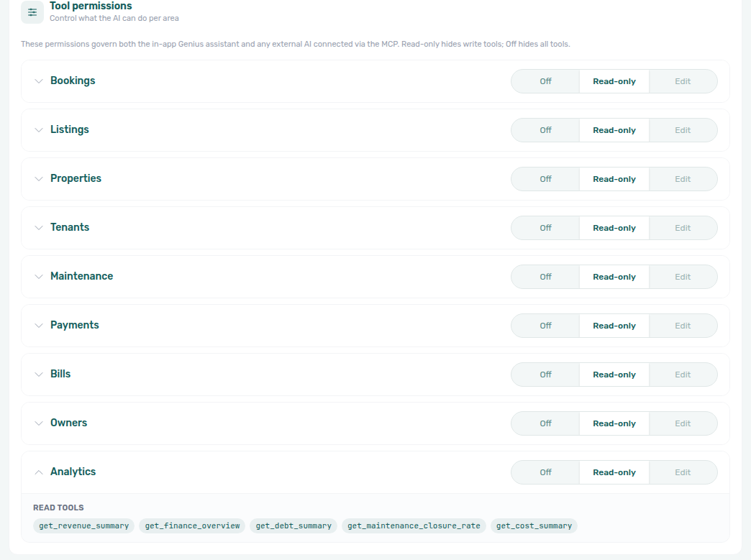Pick Read-only for Tenants
Viewport: 751px width, 560px height.
point(614,228)
